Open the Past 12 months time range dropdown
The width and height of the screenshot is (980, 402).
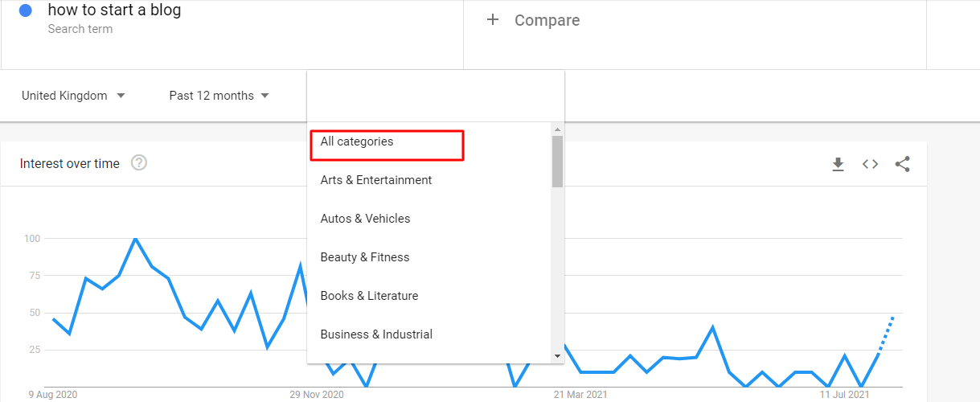(x=219, y=96)
